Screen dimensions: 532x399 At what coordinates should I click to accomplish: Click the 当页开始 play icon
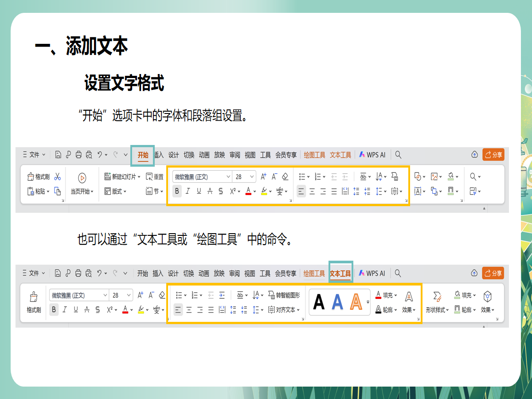[82, 178]
